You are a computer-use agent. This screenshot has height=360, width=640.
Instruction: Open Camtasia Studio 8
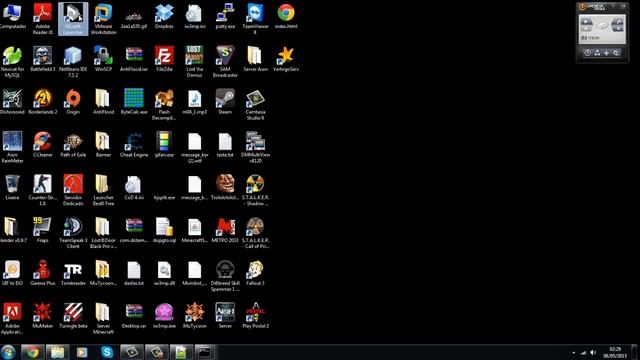(x=256, y=104)
